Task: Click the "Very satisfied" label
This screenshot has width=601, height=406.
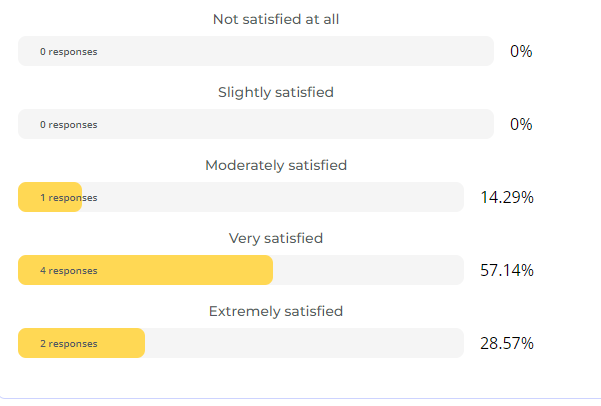Action: pos(276,238)
